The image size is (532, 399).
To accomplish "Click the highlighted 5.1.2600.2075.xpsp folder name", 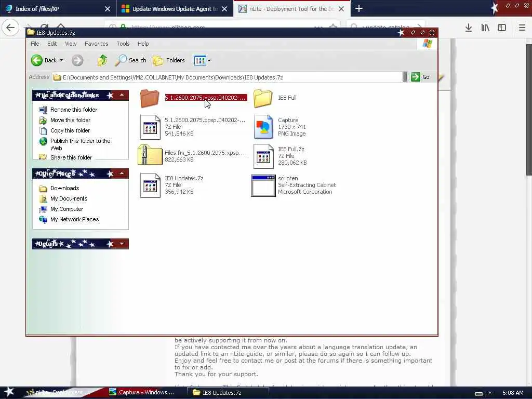I will coord(206,98).
